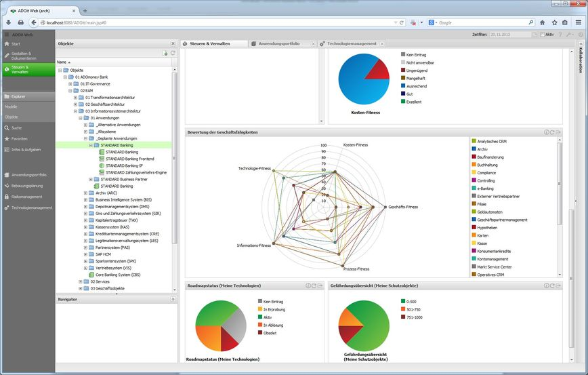Open Gestalten & Dokumentieren in sidebar

tap(28, 56)
